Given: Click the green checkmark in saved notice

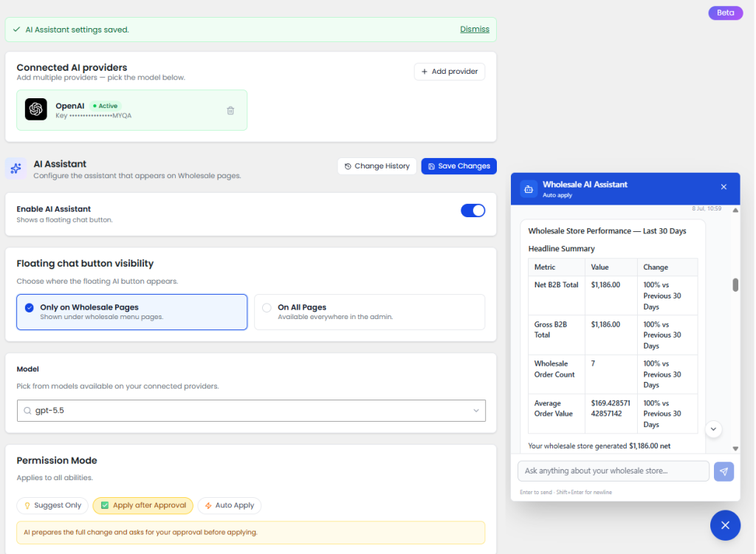Looking at the screenshot, I should tap(16, 30).
